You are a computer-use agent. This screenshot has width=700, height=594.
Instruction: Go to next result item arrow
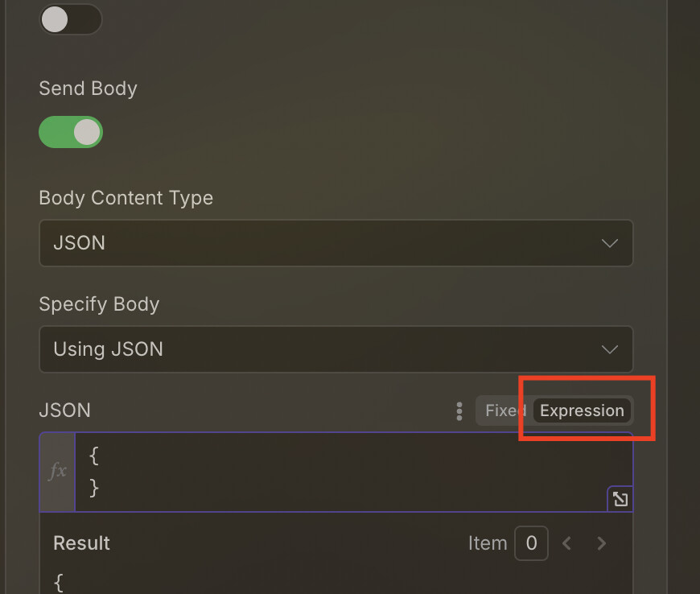click(x=601, y=543)
